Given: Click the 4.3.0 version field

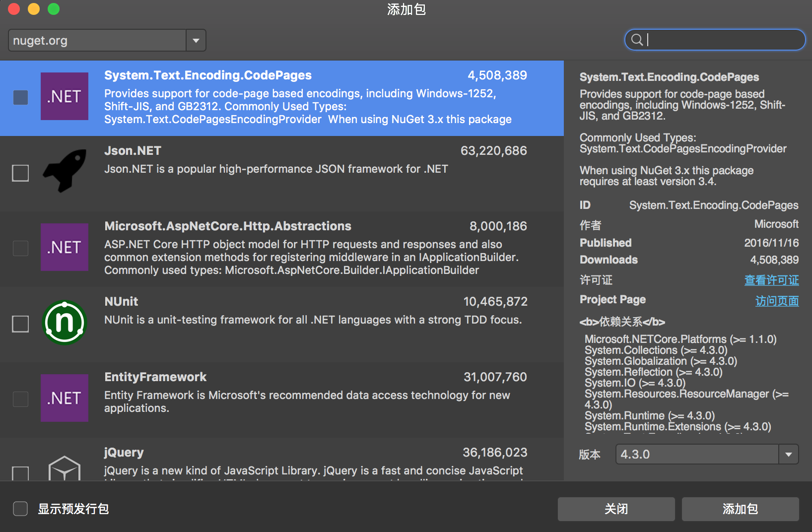Looking at the screenshot, I should pos(697,454).
